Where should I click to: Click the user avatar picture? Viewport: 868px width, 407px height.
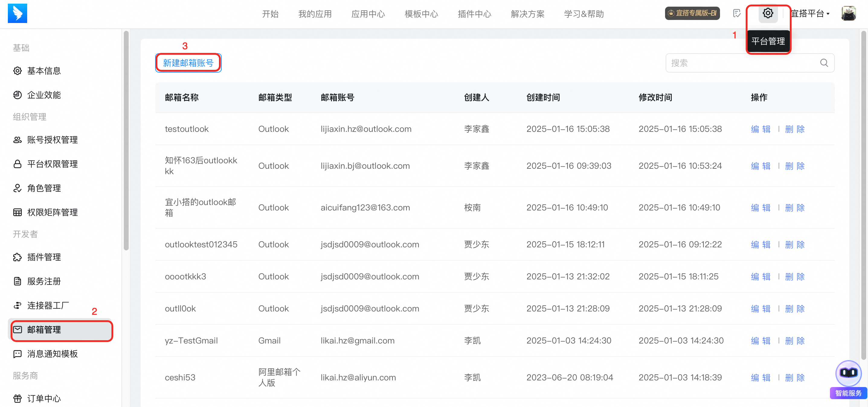(848, 14)
